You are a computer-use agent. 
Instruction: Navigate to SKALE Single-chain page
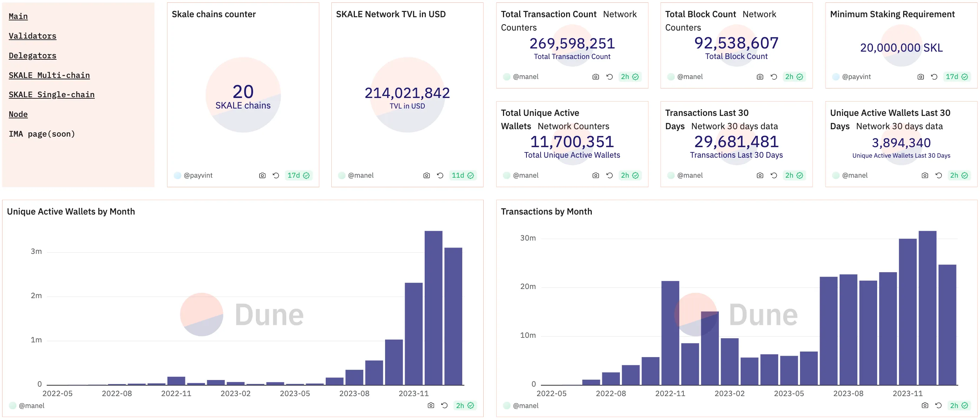pos(52,95)
